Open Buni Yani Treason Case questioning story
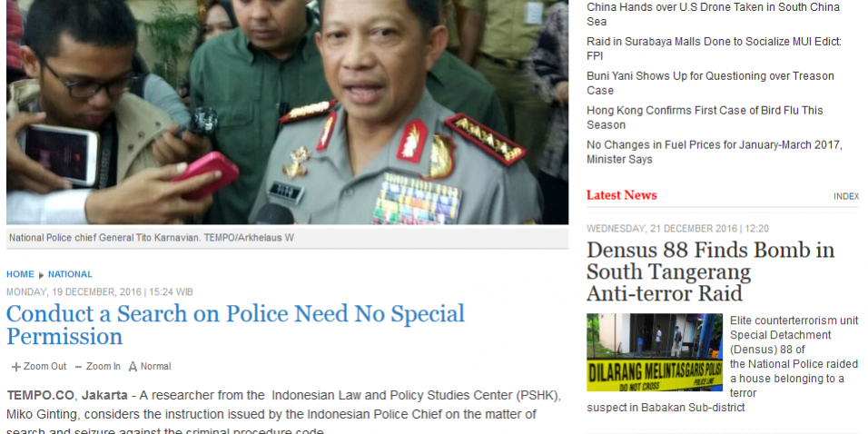This screenshot has width=868, height=434. pos(710,83)
